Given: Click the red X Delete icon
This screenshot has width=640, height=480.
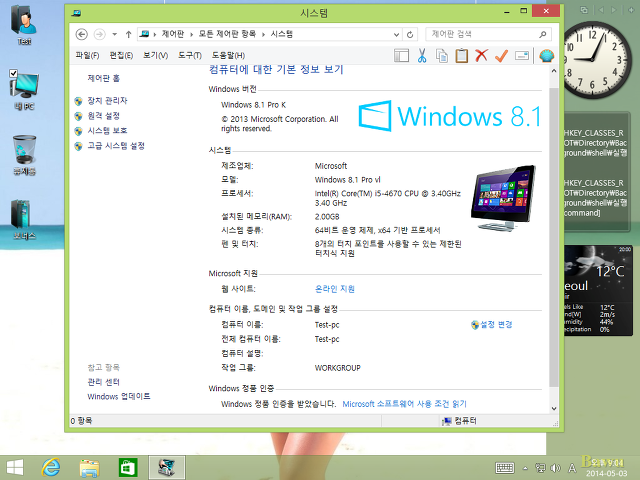Looking at the screenshot, I should coord(482,55).
